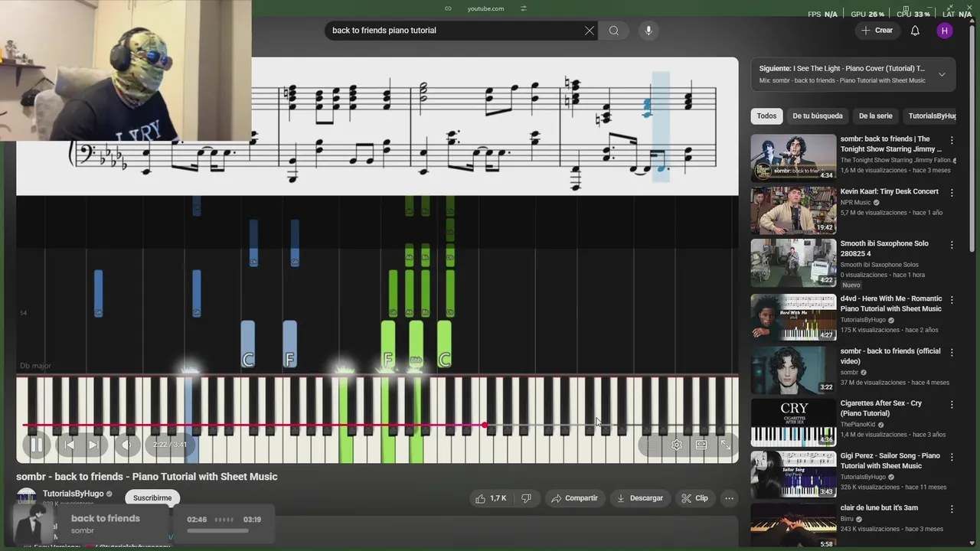980x551 pixels.
Task: Click the video title heading
Action: pyautogui.click(x=147, y=477)
